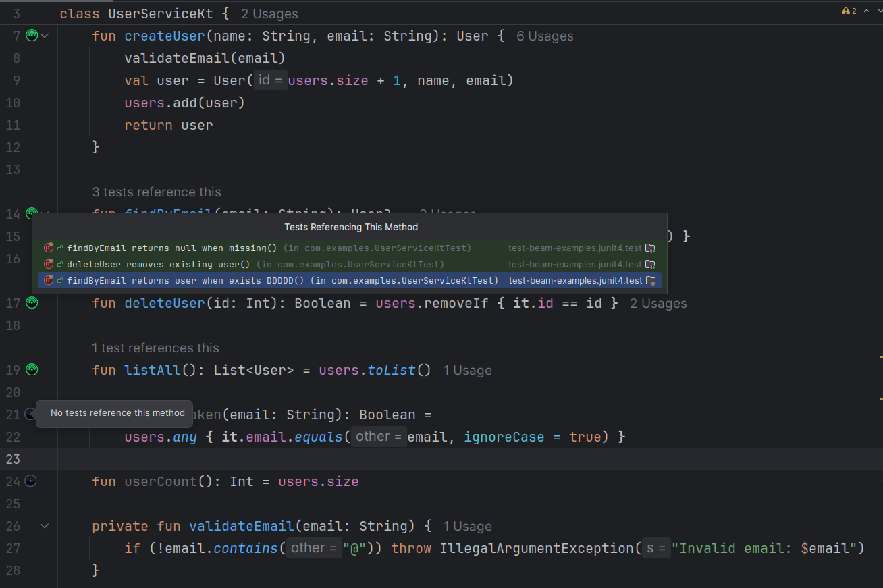
Task: Click '1 test references this' above listAll
Action: tap(155, 348)
